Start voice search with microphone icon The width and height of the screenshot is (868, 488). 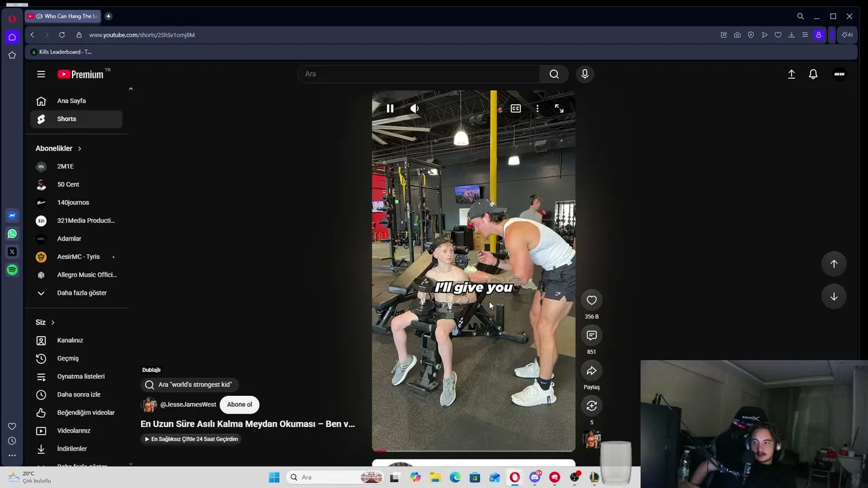(x=585, y=74)
